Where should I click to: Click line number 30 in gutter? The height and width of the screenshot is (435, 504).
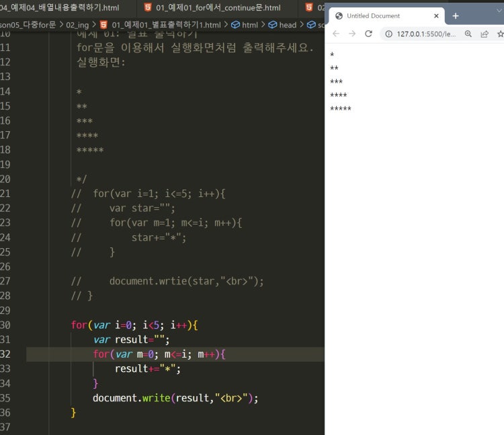(5, 325)
